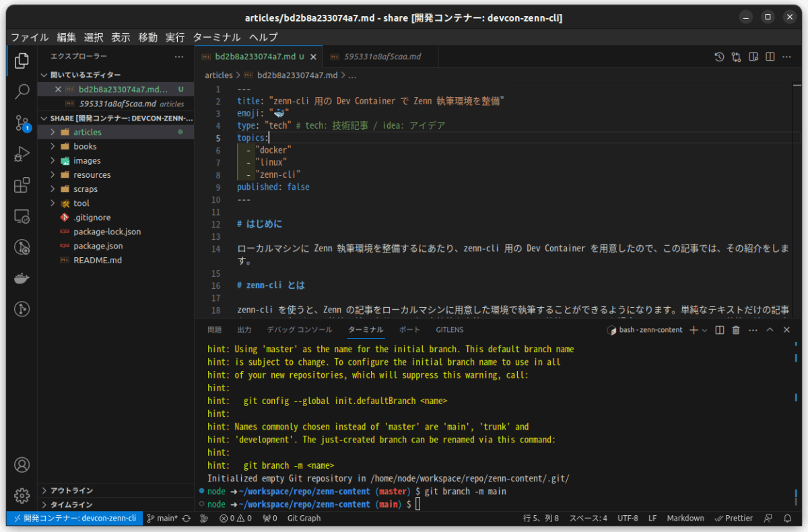Split the editor to the right
808x532 pixels.
770,57
